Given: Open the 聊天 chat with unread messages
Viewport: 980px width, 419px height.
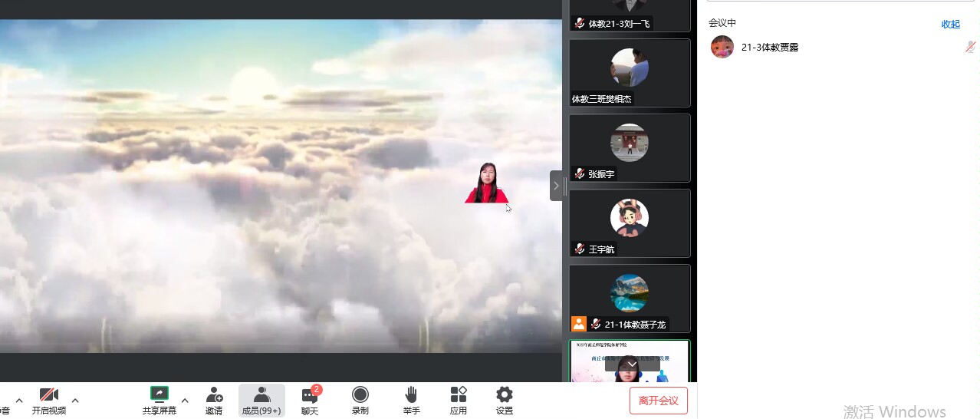Looking at the screenshot, I should (310, 401).
